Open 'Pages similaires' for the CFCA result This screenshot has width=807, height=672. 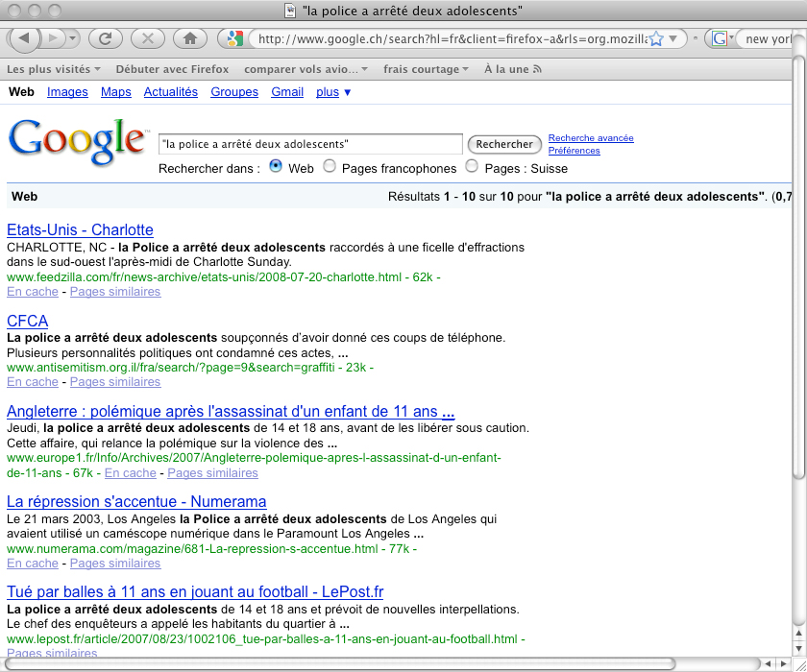pyautogui.click(x=115, y=382)
